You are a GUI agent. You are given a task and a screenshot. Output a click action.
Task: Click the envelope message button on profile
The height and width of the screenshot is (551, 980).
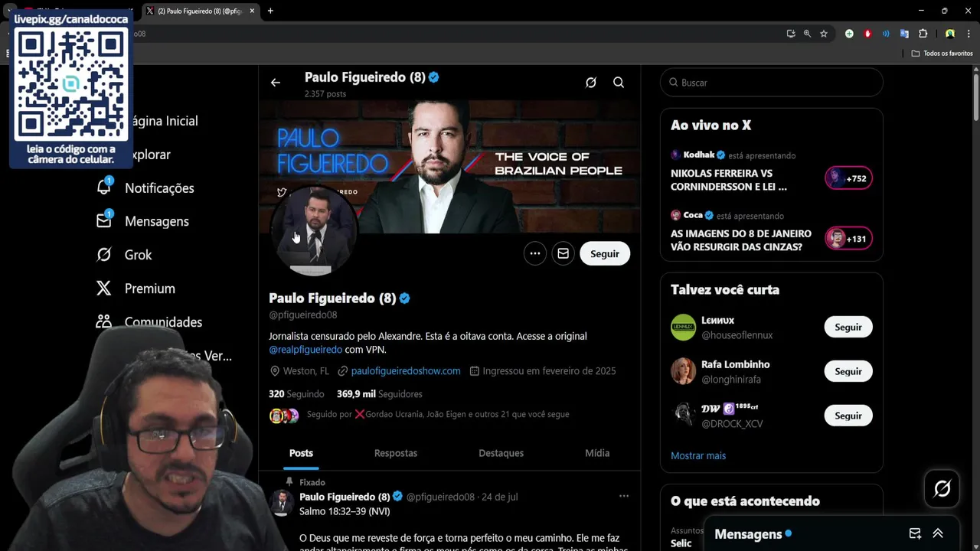tap(563, 254)
